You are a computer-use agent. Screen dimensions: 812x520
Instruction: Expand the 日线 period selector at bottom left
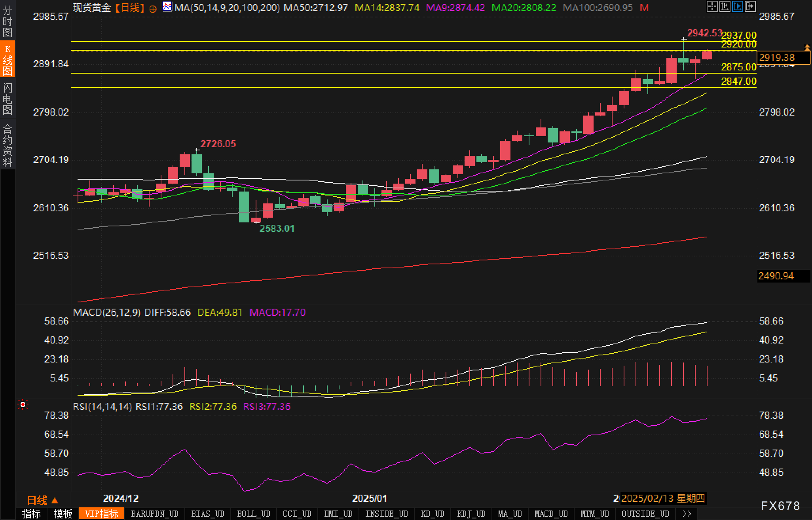[42, 500]
